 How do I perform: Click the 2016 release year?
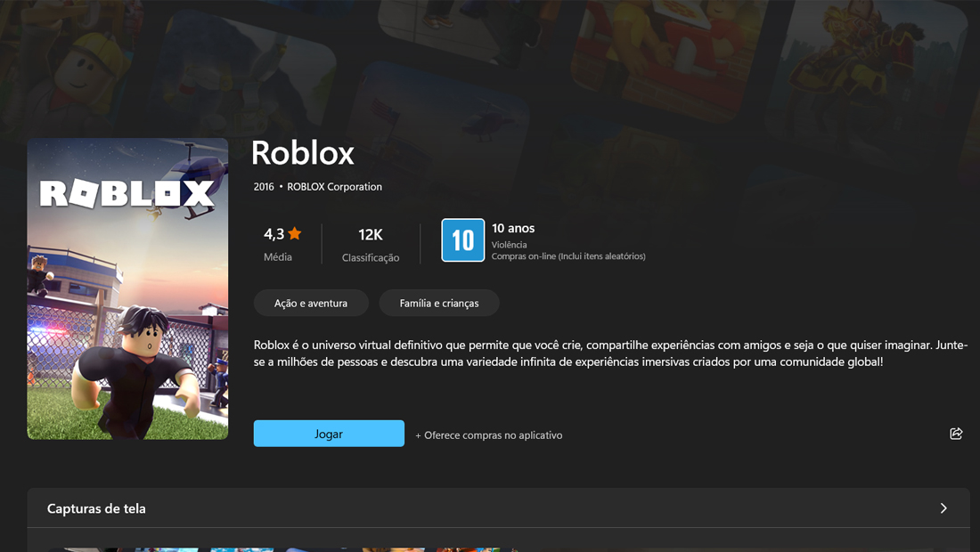[264, 187]
